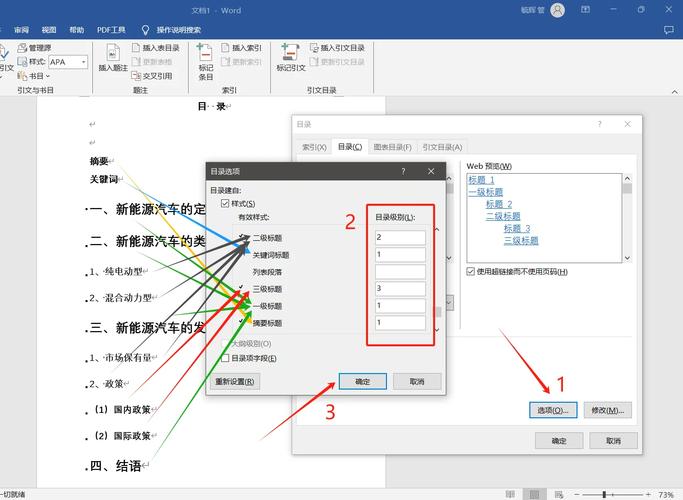This screenshot has height=500, width=683.
Task: Click Web preview scrollbar up arrow
Action: pos(627,178)
